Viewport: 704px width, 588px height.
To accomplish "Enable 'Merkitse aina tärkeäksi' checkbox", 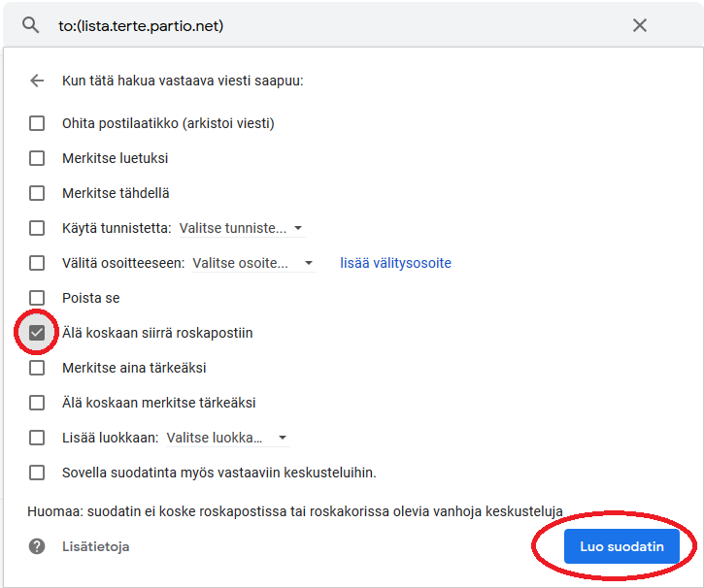I will 37,368.
